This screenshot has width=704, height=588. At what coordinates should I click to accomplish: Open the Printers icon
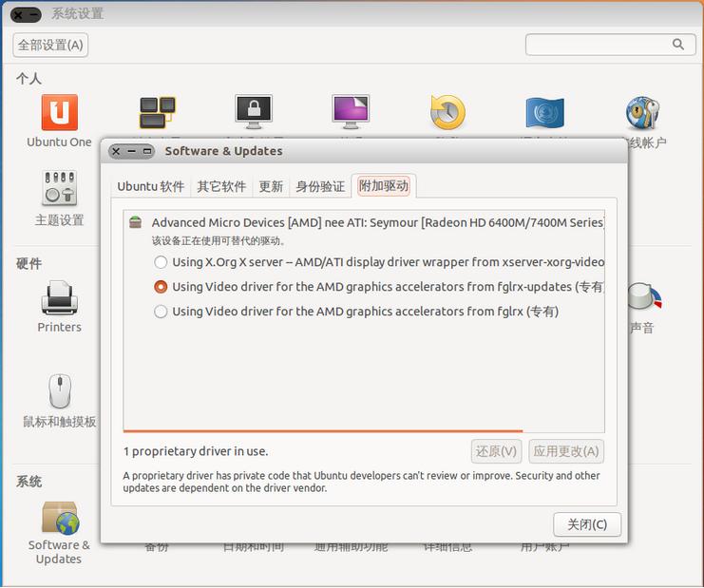pos(59,298)
